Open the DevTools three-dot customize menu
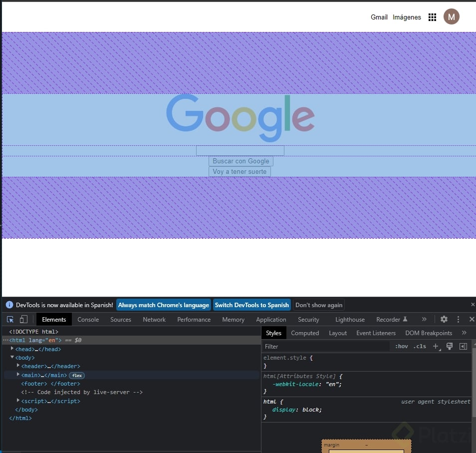476x453 pixels. (x=458, y=319)
